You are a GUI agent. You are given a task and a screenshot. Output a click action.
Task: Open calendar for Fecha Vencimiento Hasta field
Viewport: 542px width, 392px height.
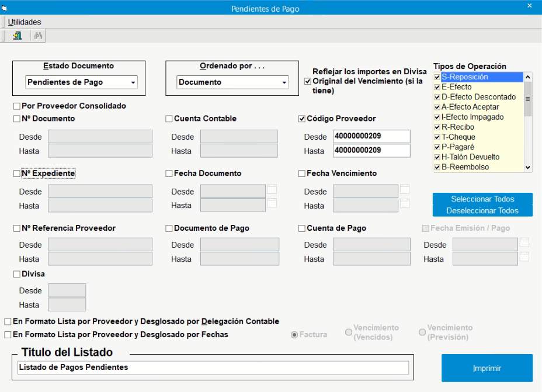(x=405, y=204)
